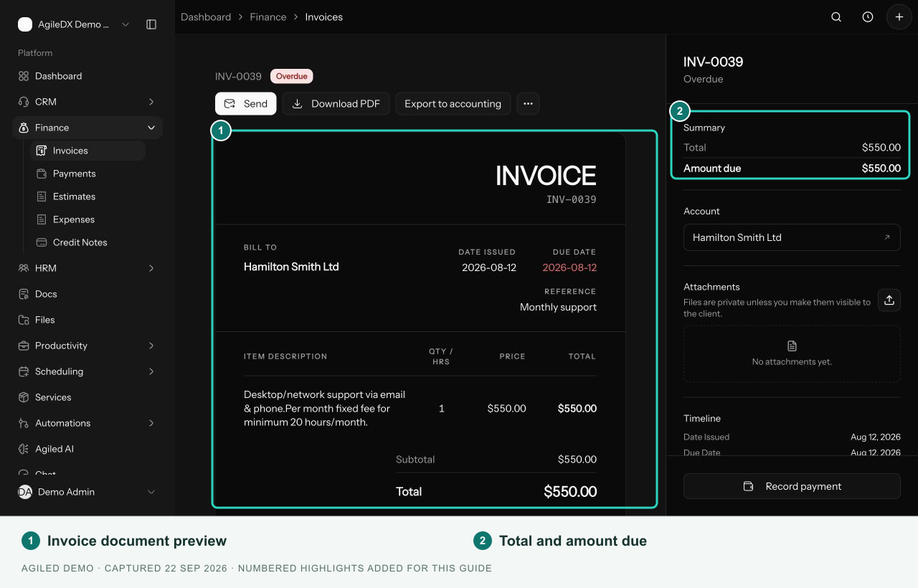Click the Services cube icon
This screenshot has height=588, width=918.
(24, 397)
